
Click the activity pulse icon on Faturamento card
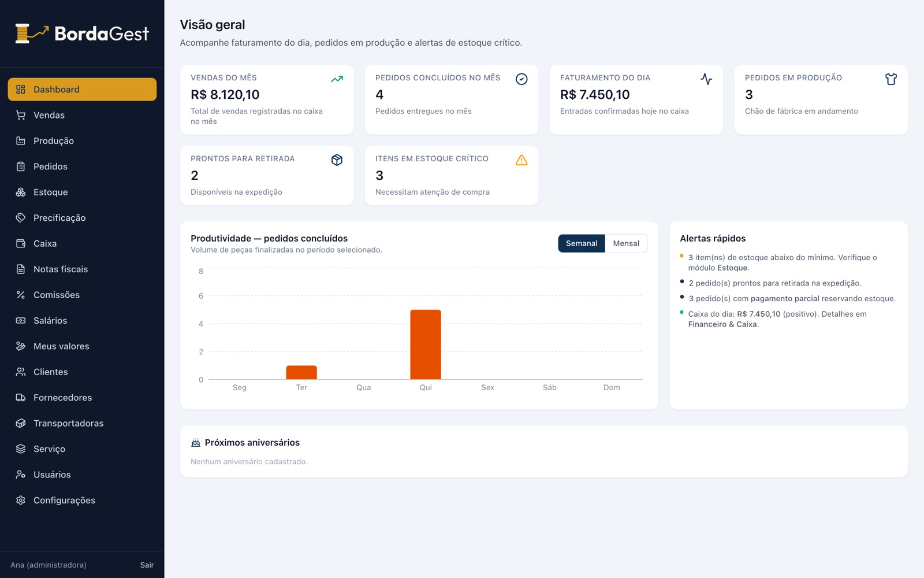(x=706, y=79)
